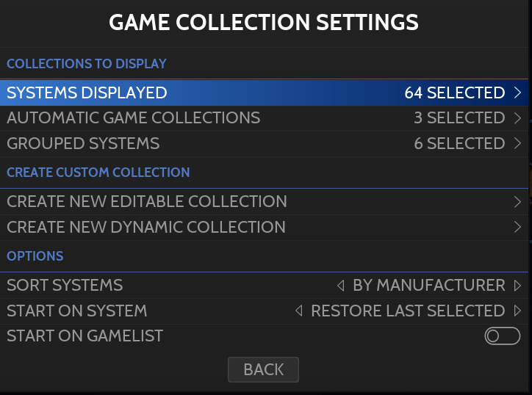Screen dimensions: 532x395
Task: Click the chevron arrow beside 64 Selected
Action: pyautogui.click(x=518, y=93)
